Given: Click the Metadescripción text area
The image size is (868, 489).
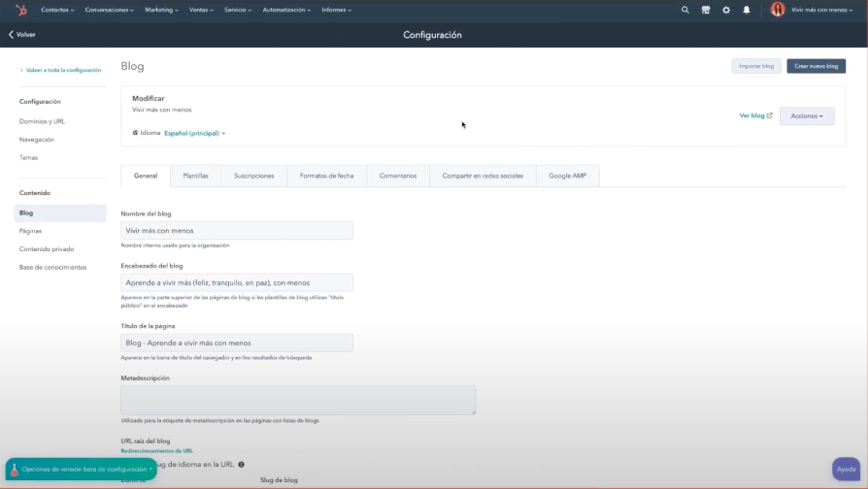Looking at the screenshot, I should [298, 401].
